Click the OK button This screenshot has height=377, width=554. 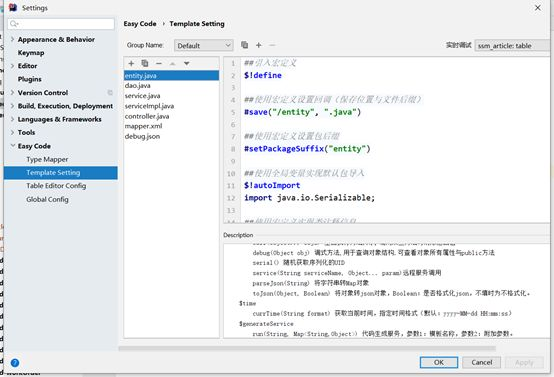click(439, 362)
